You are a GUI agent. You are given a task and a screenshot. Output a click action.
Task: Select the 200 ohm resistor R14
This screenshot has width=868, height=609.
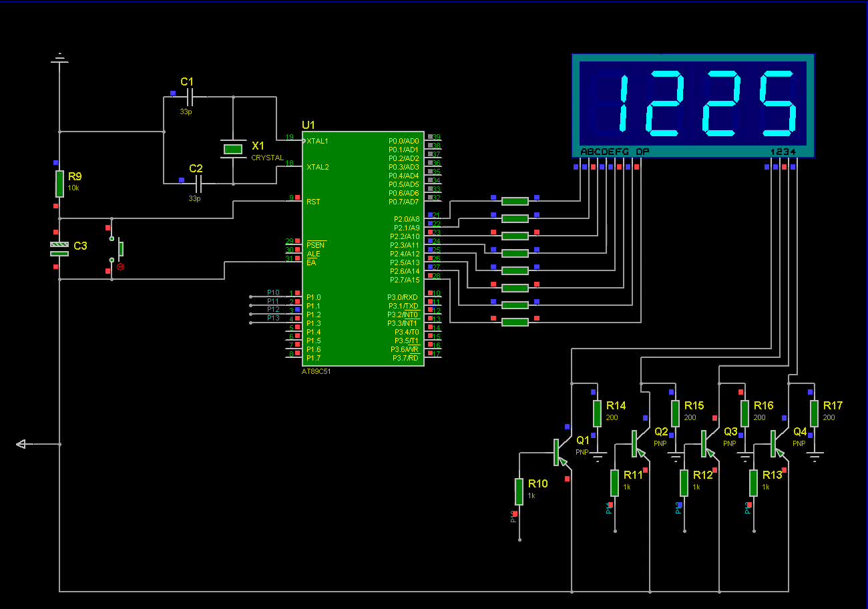point(598,413)
